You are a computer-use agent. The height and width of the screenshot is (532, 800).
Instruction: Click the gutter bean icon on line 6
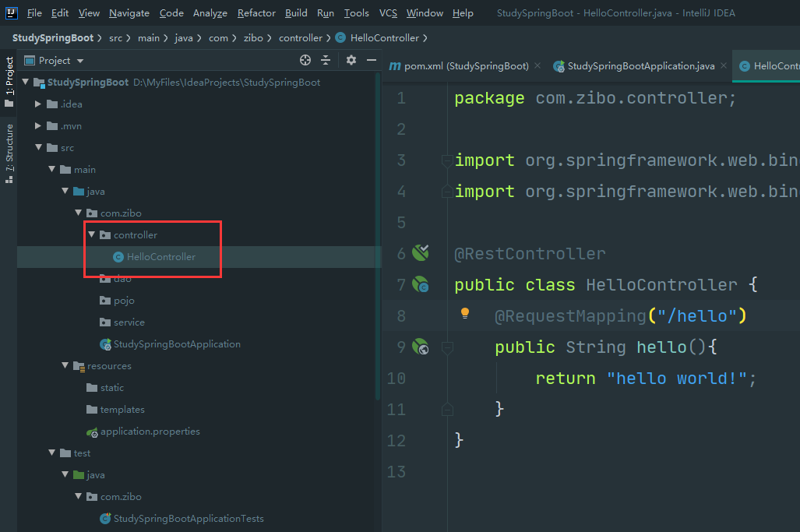(421, 252)
